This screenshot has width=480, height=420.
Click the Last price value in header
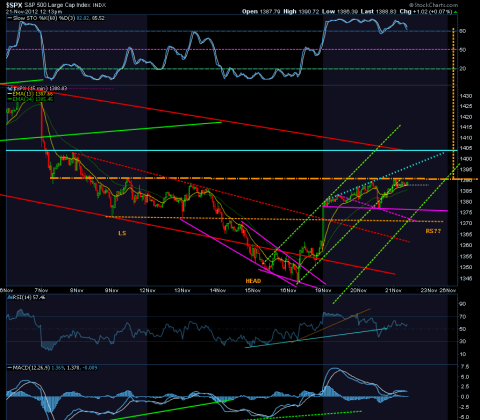tap(386, 12)
